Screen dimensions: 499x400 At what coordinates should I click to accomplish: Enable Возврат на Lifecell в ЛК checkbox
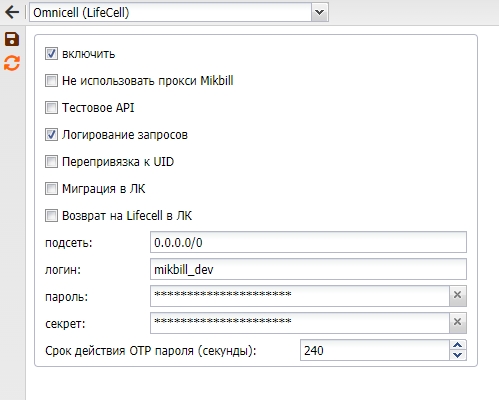click(x=51, y=216)
